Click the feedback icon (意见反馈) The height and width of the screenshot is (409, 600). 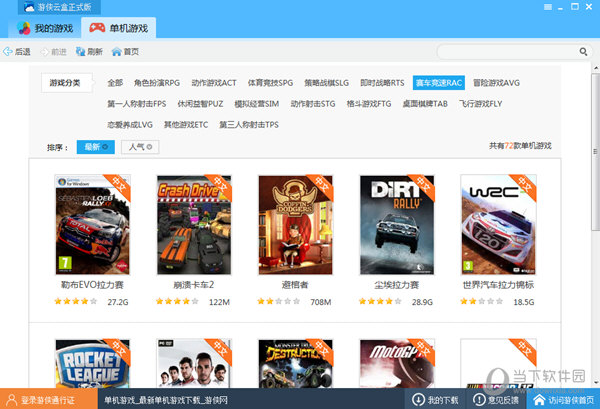[x=479, y=400]
